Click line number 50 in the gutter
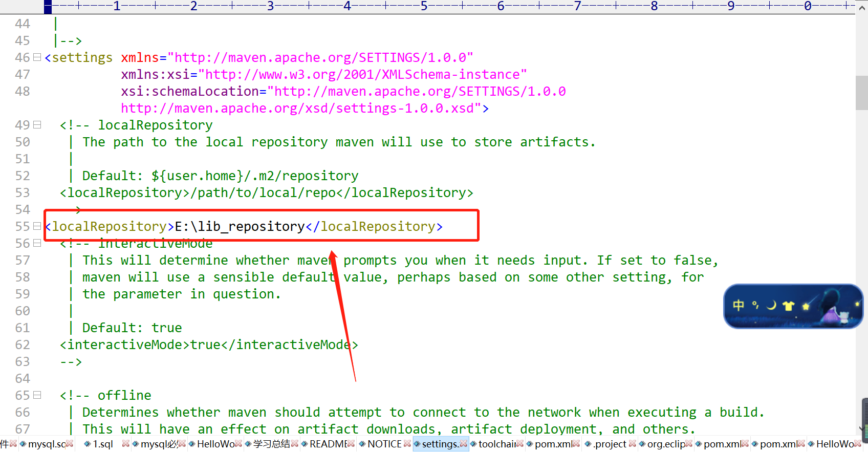This screenshot has width=868, height=452. [x=23, y=142]
